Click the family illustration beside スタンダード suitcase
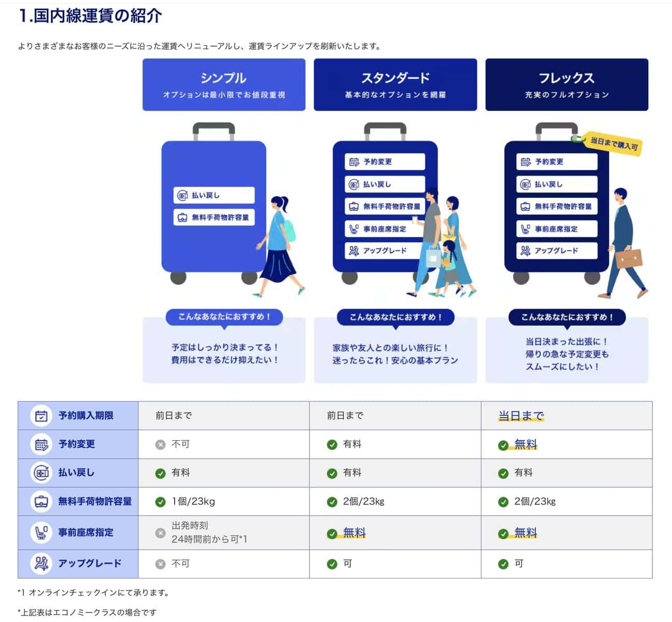 coord(440,244)
